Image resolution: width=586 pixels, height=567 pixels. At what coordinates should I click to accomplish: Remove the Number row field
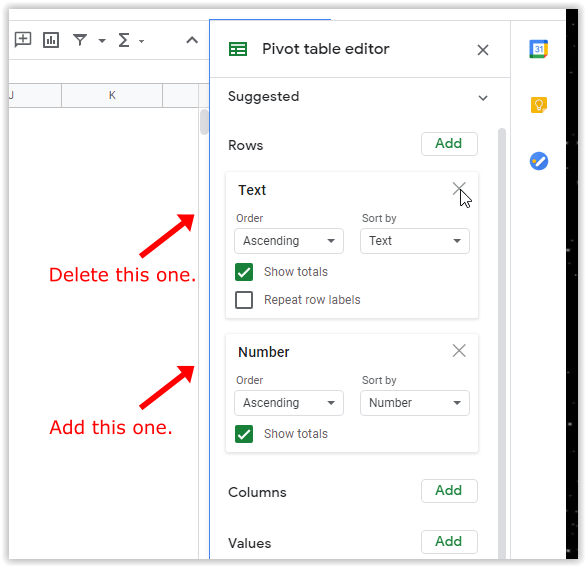click(459, 351)
